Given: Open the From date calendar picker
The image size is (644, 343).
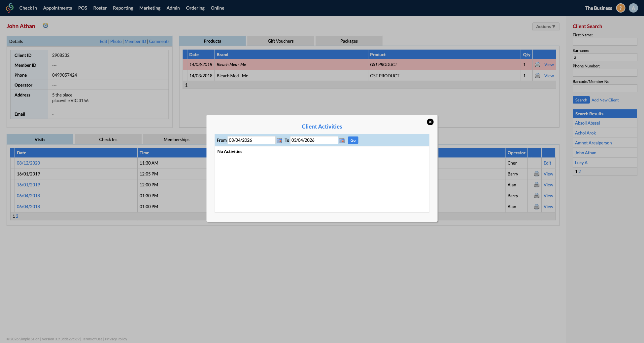Looking at the screenshot, I should (279, 140).
